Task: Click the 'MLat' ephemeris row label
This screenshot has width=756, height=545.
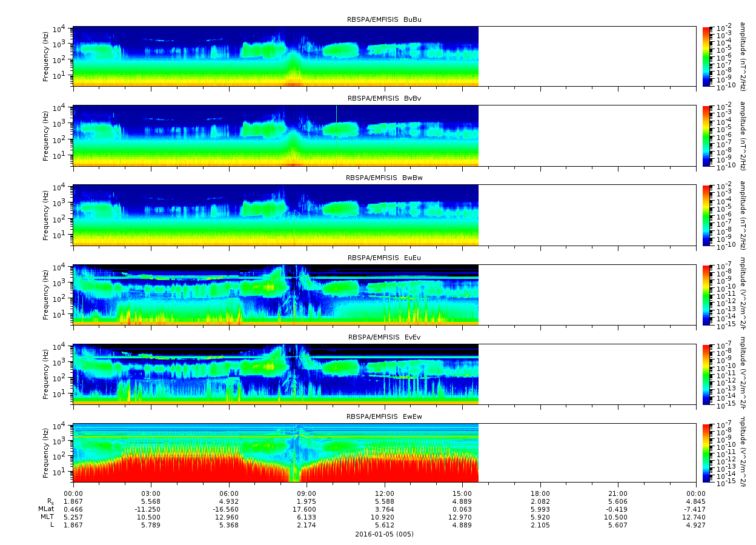Action: pos(46,509)
